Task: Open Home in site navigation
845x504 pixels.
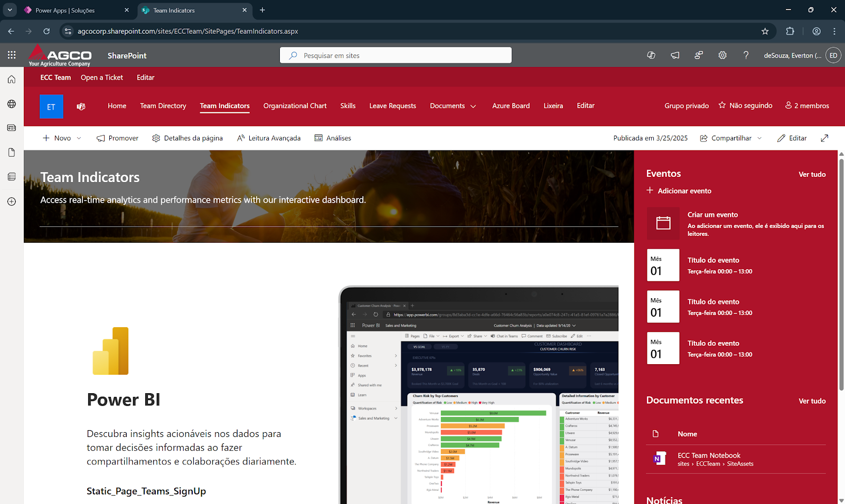Action: 117,106
